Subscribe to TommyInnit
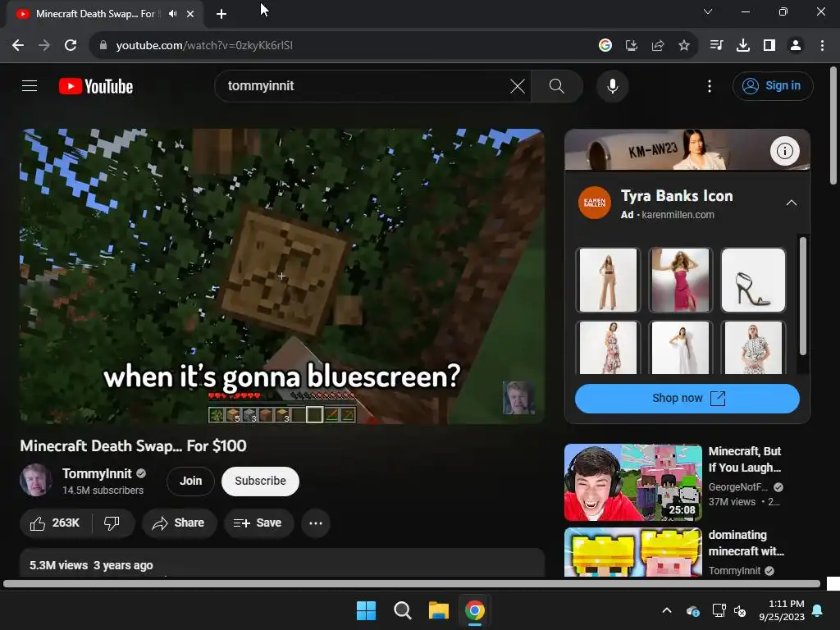Screen dimensions: 840x630 [x=260, y=481]
